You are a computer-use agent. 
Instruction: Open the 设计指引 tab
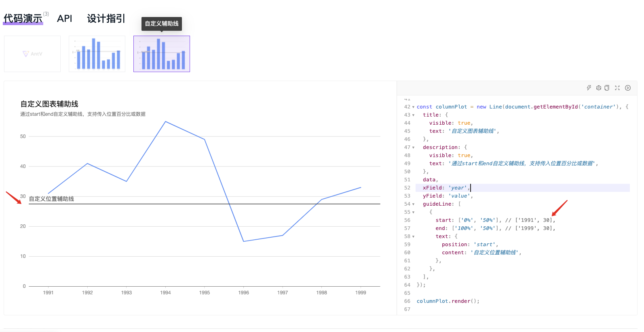[x=106, y=19]
